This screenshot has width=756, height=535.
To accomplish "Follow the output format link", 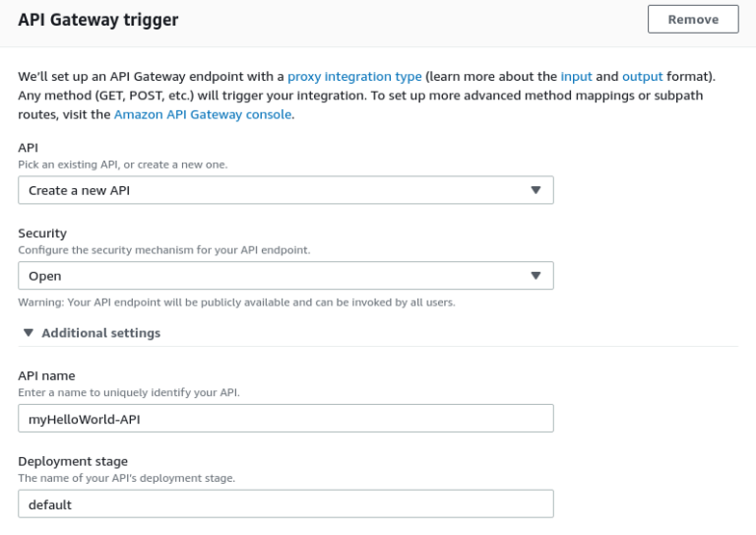I will pos(642,76).
